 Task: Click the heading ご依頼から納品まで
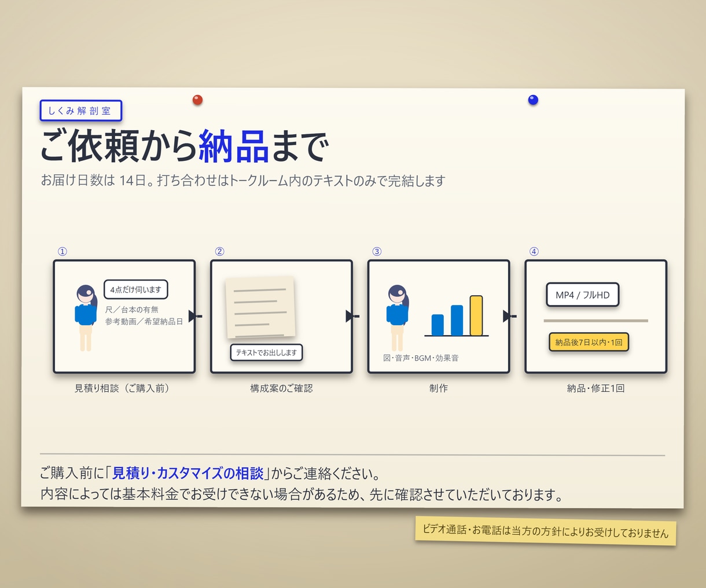184,146
